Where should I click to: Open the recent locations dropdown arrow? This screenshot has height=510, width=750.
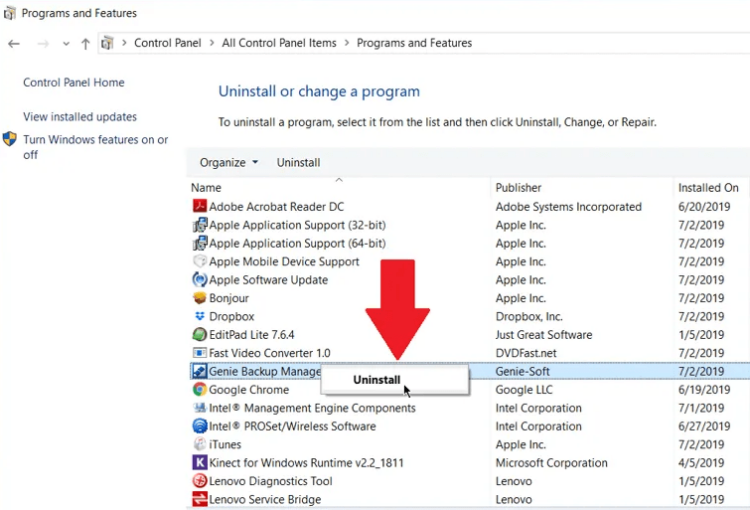(66, 44)
